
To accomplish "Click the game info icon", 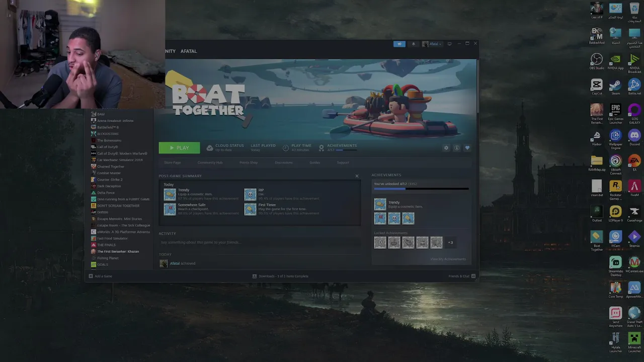I will (457, 148).
